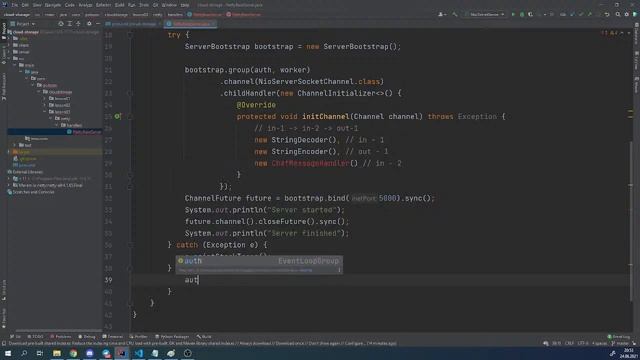Select opened file locator icon in Project panel
This screenshot has width=640, height=360.
pyautogui.click(x=61, y=24)
